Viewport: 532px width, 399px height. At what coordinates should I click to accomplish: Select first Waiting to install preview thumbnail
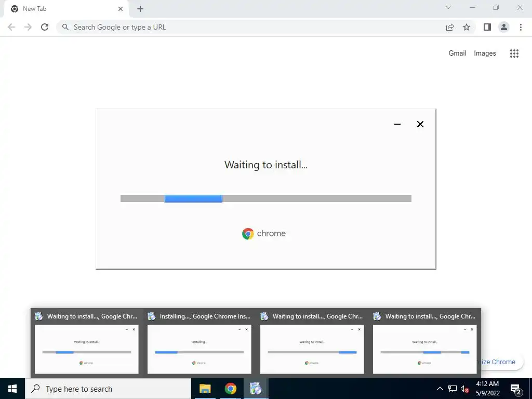[x=87, y=343]
